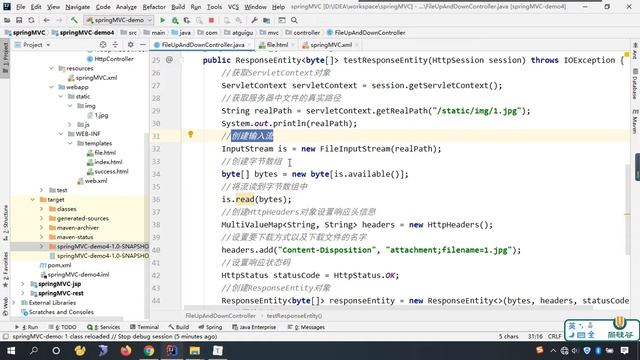This screenshot has width=640, height=360.
Task: Click the Project tree vertical scrollbar
Action: tap(147, 224)
